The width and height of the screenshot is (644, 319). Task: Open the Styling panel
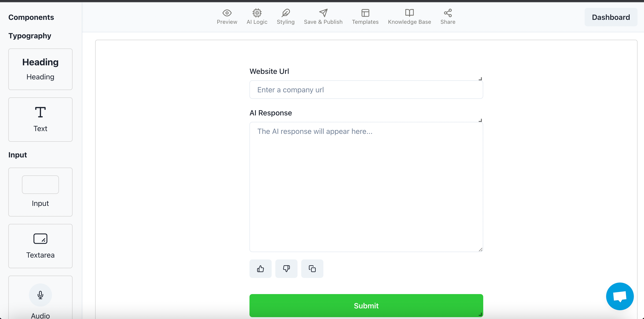tap(286, 16)
